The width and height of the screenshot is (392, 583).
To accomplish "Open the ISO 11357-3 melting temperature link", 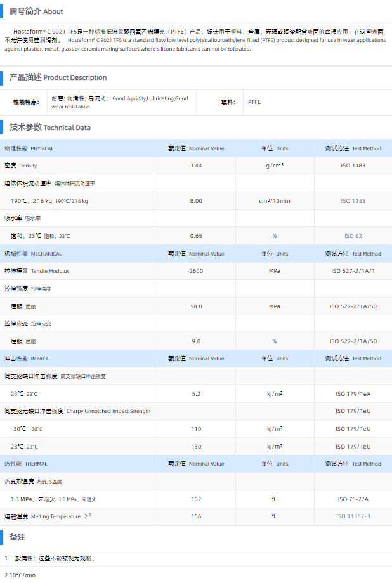I will tap(353, 516).
